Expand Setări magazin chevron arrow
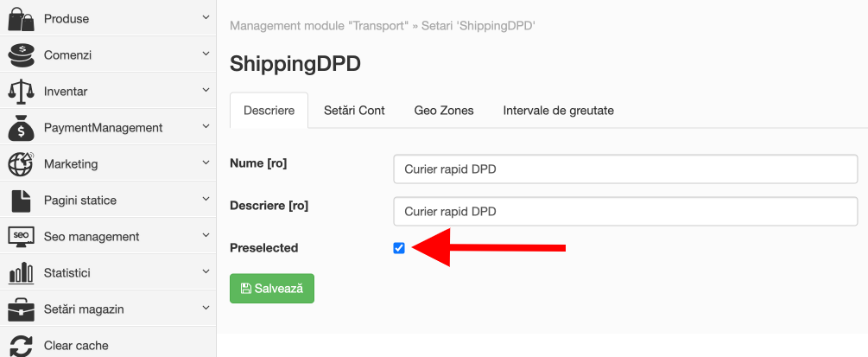The image size is (868, 357). pyautogui.click(x=206, y=308)
